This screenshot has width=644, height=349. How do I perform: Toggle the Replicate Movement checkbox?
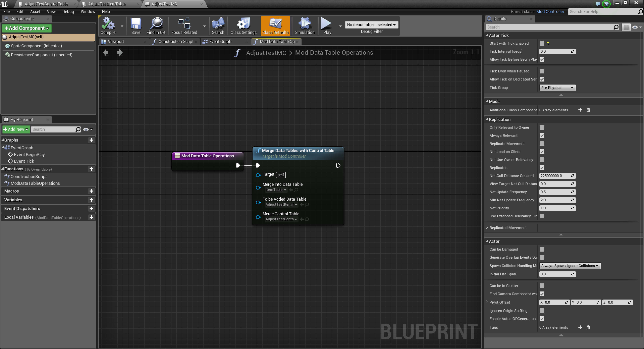coord(542,144)
